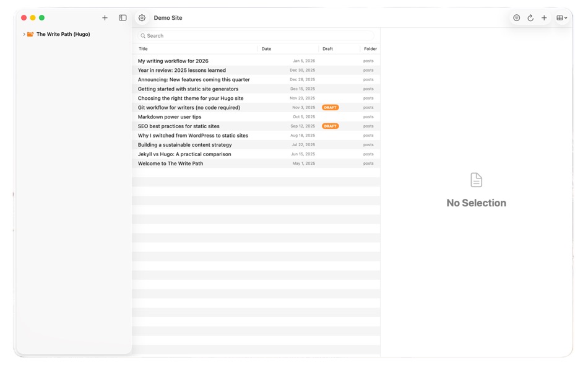Sort posts by the Title column header

click(x=144, y=48)
